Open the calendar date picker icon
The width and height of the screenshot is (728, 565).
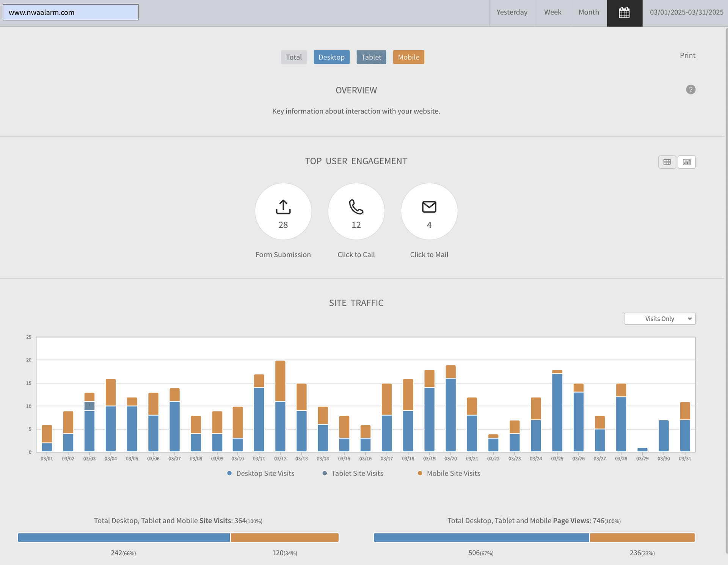tap(624, 13)
